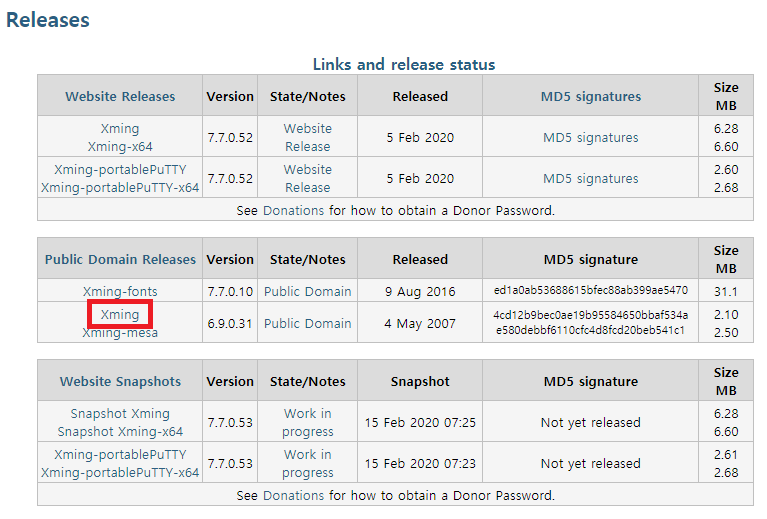Open Donations link below Website Snapshots table
Screen dimensions: 767x519
[293, 496]
